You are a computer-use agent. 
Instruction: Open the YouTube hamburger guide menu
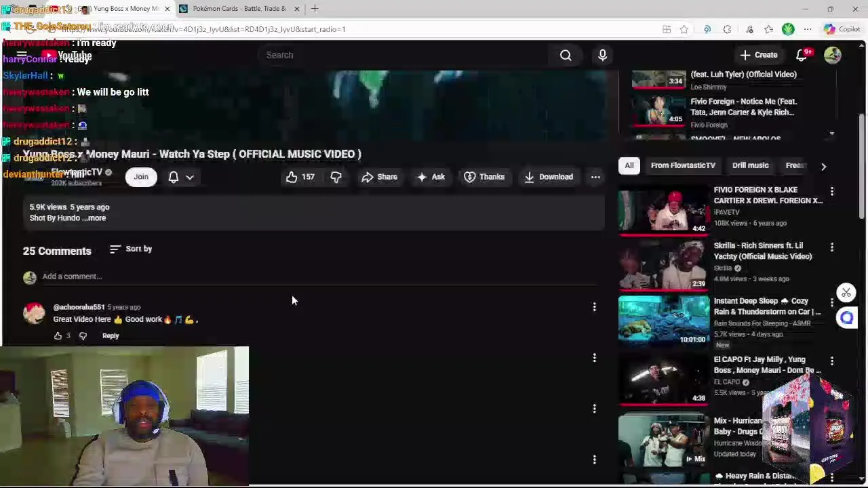point(22,56)
